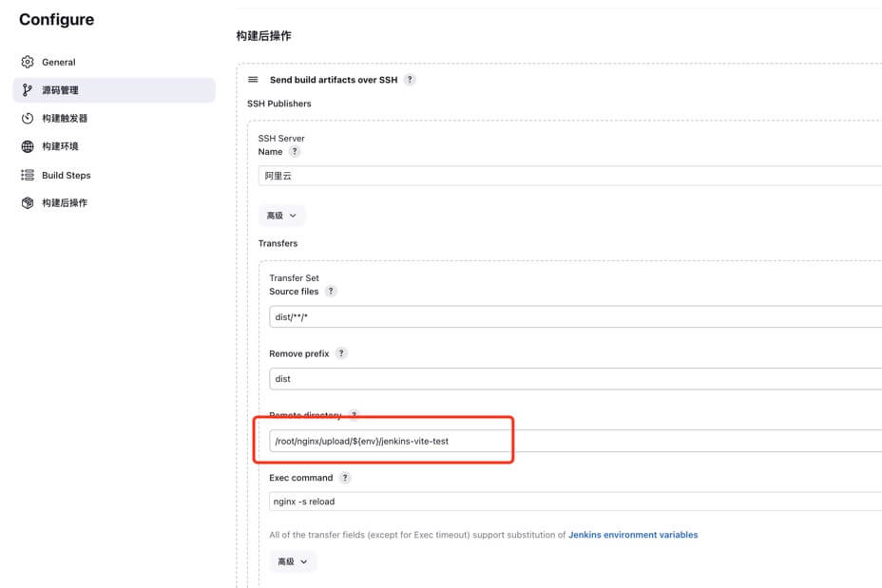Open the 构建后操作 sidebar section
Image resolution: width=882 pixels, height=588 pixels.
coord(65,203)
